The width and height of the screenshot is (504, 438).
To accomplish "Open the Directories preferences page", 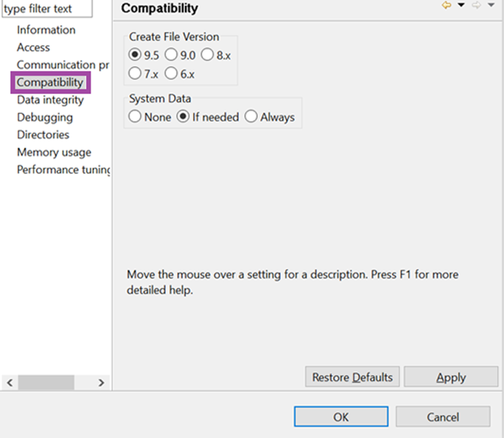I will (43, 135).
